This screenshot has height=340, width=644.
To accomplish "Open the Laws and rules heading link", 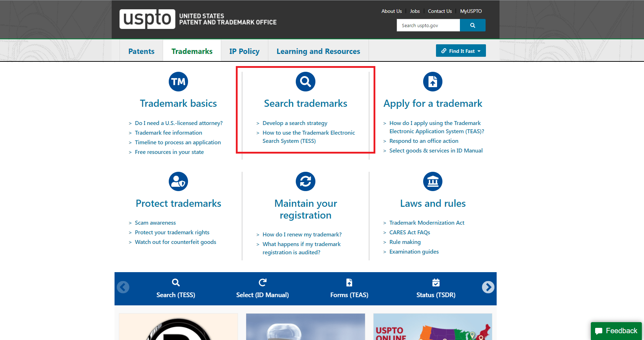I will click(x=433, y=204).
